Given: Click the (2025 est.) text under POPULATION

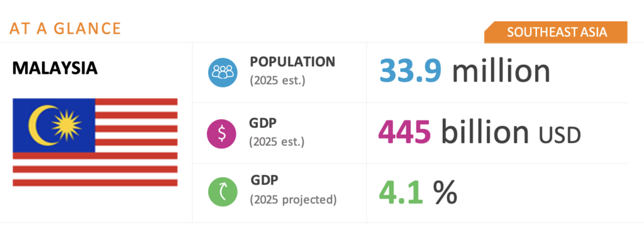Looking at the screenshot, I should [x=277, y=80].
